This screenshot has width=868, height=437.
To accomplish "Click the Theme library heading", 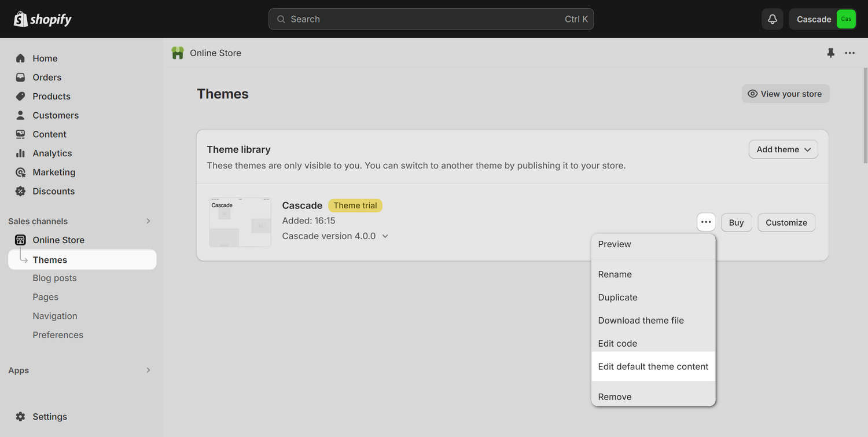I will coord(238,149).
